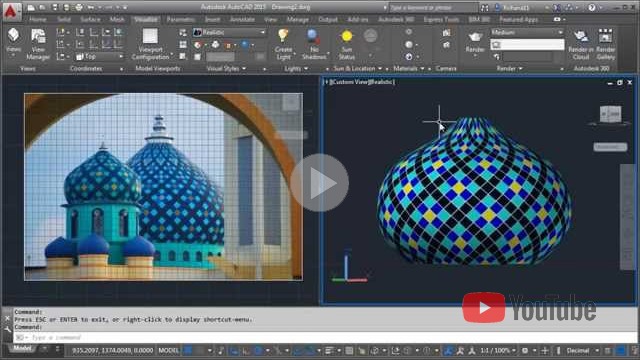
Task: Toggle grid display on status bar
Action: (x=187, y=350)
